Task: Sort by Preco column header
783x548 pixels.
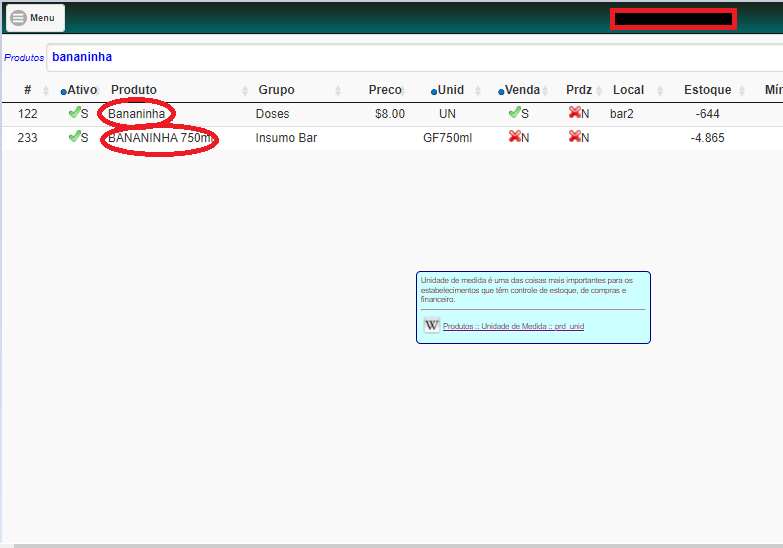Action: 385,90
